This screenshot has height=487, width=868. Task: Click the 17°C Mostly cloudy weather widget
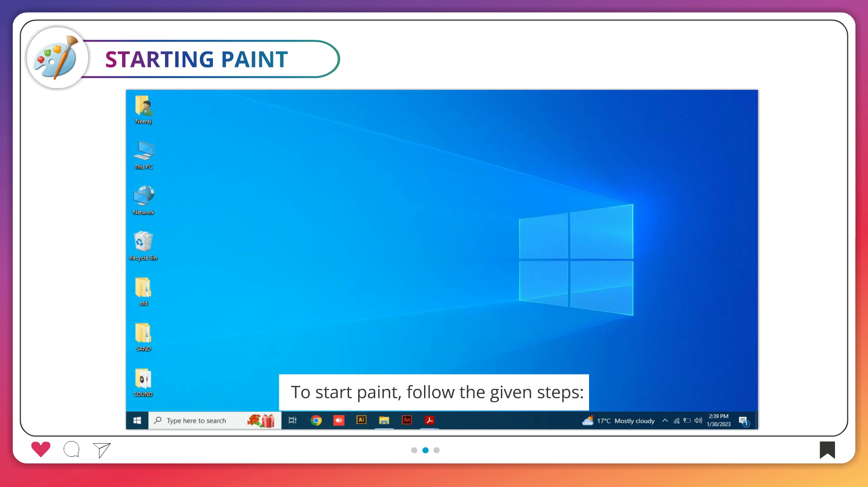tap(618, 421)
